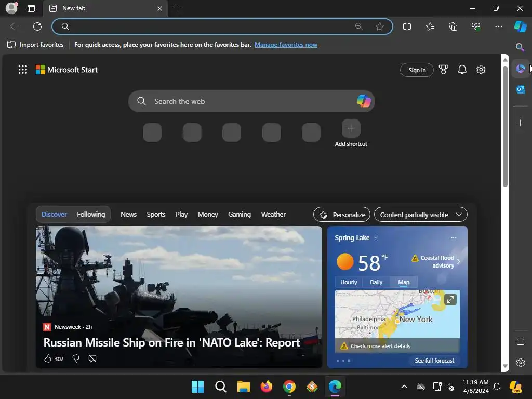Select the Hourly weather tab
532x399 pixels.
click(x=349, y=282)
